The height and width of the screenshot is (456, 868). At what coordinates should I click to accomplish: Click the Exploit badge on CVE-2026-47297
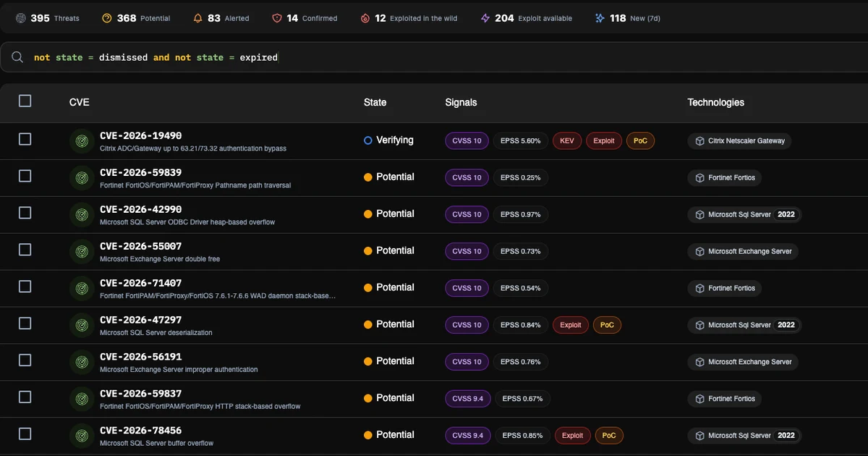pos(571,325)
